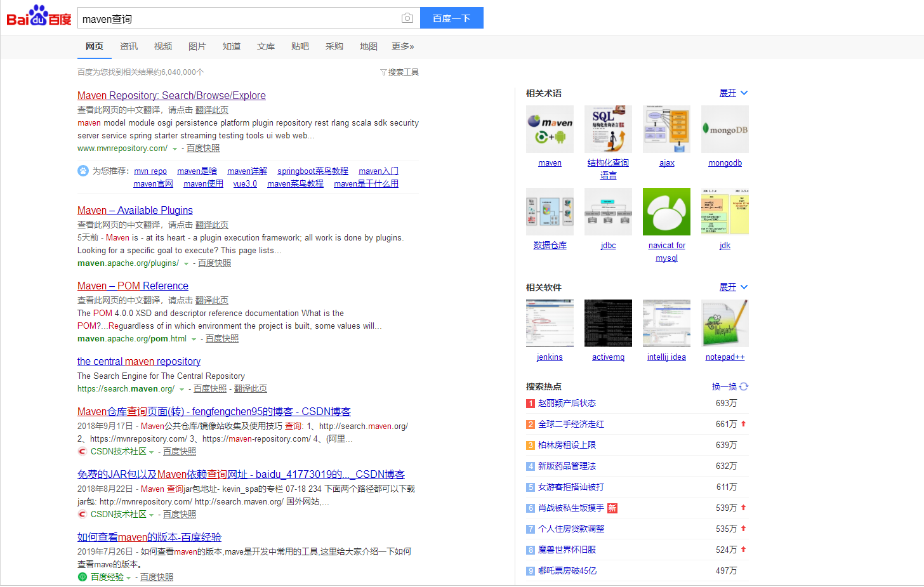The image size is (924, 587).
Task: Click the green navicat for mysql icon
Action: click(x=666, y=211)
